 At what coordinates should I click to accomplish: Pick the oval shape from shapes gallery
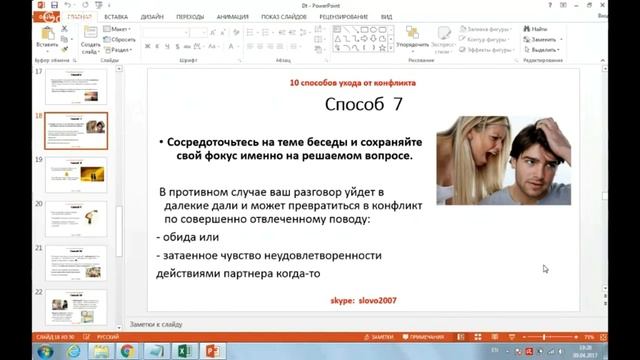(373, 30)
